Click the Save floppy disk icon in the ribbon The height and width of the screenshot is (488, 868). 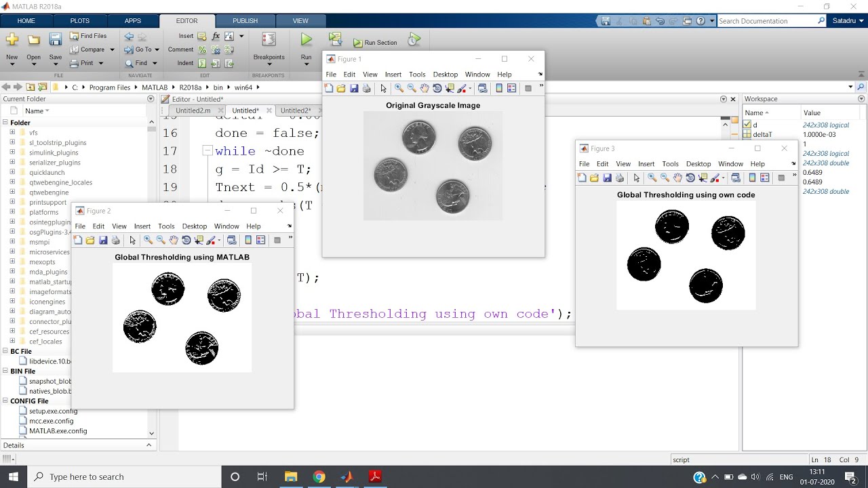pos(56,40)
